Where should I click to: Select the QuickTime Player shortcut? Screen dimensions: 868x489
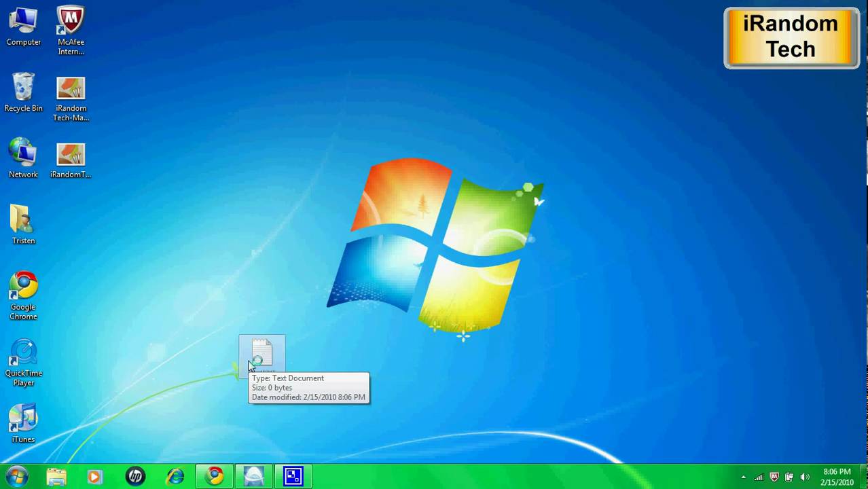pyautogui.click(x=23, y=362)
